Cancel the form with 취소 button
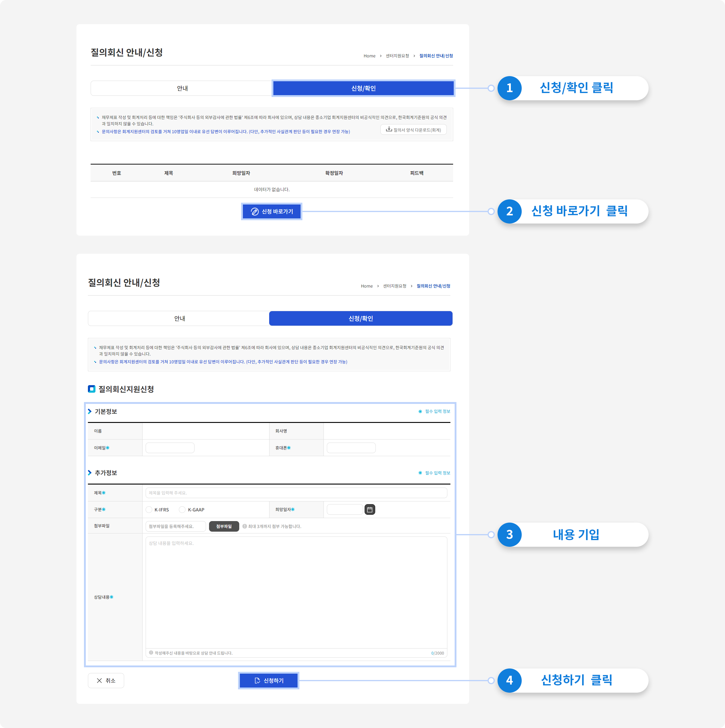Image resolution: width=725 pixels, height=728 pixels. click(x=106, y=681)
